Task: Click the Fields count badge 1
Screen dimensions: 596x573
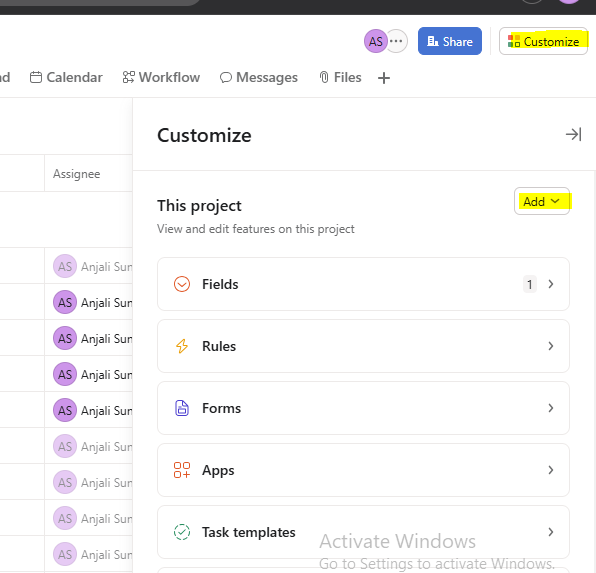Action: pyautogui.click(x=529, y=284)
